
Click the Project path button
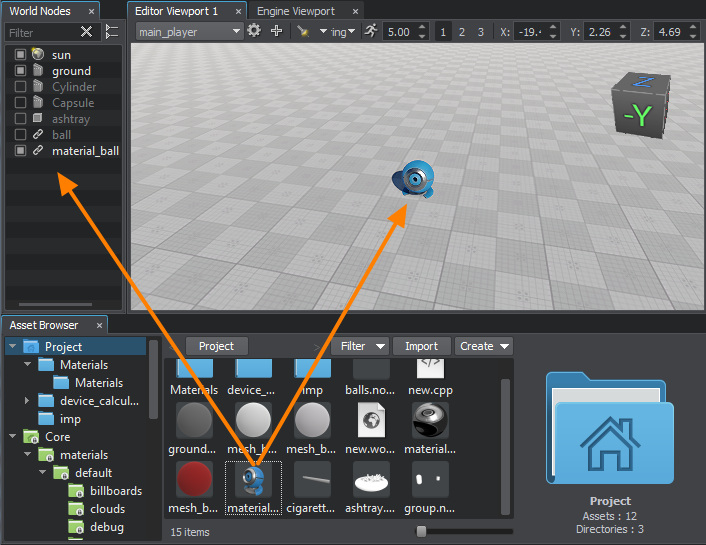[216, 346]
